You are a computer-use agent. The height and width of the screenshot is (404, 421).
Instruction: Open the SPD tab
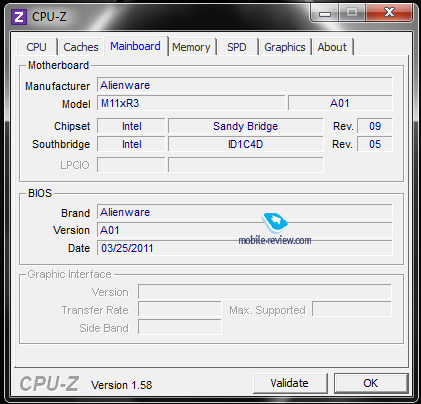tap(237, 47)
